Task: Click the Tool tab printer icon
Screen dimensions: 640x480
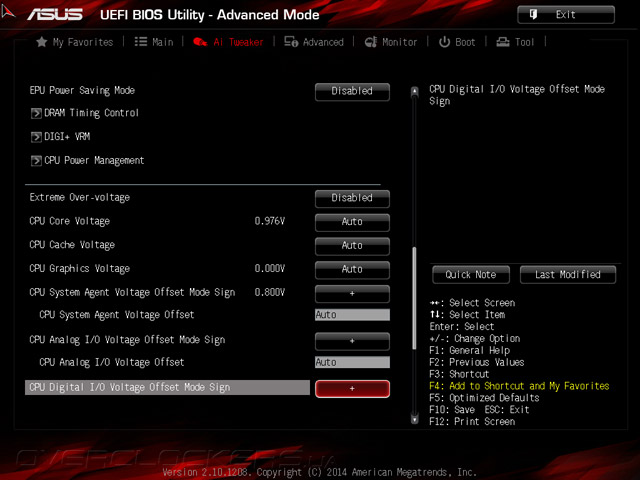Action: tap(502, 42)
